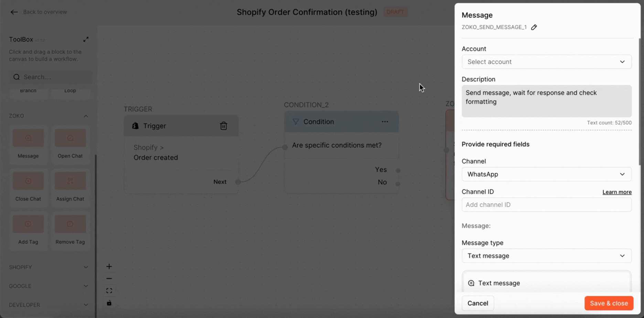Click the Cancel button
The width and height of the screenshot is (644, 318).
tap(478, 303)
